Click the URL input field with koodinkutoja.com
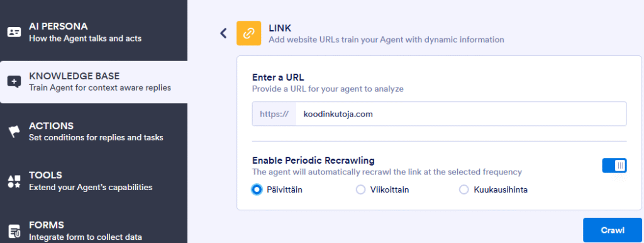The height and width of the screenshot is (243, 644). [461, 114]
